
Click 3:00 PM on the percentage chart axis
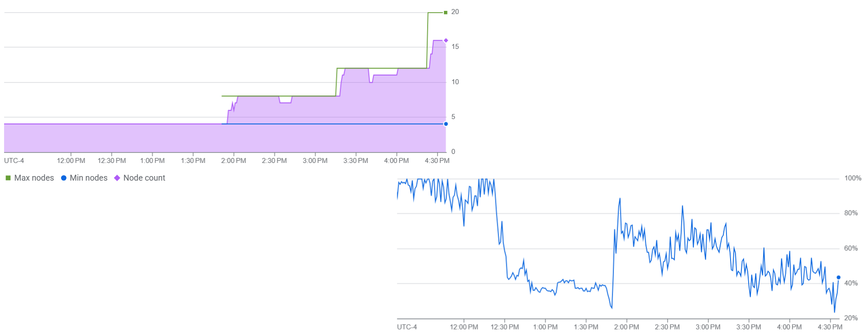[x=708, y=327]
